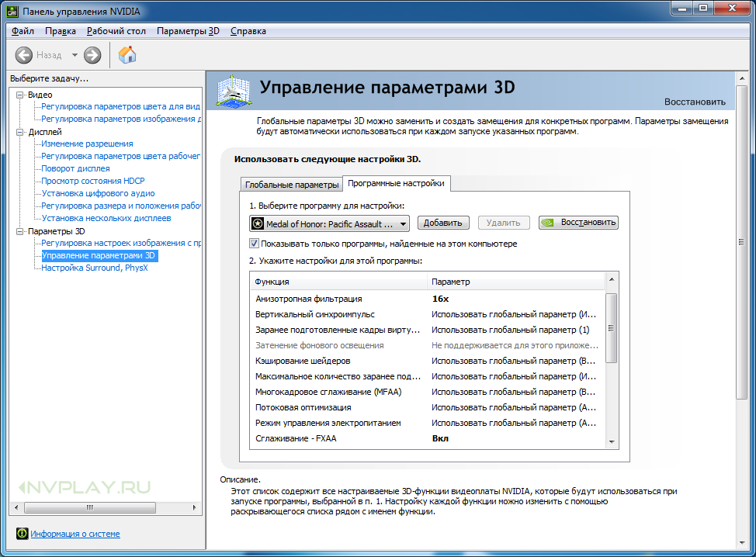The height and width of the screenshot is (557, 756).
Task: Collapse the Видео tree node
Action: [19, 95]
